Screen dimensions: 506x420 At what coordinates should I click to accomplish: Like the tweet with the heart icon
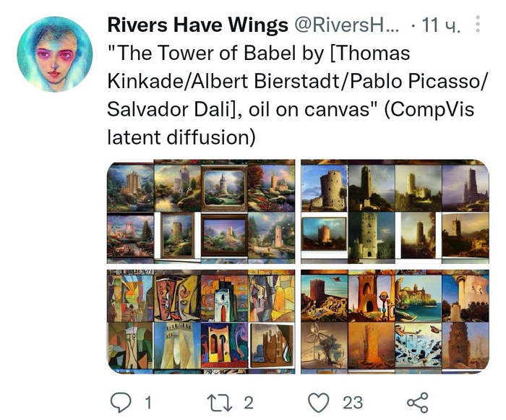pos(319,403)
